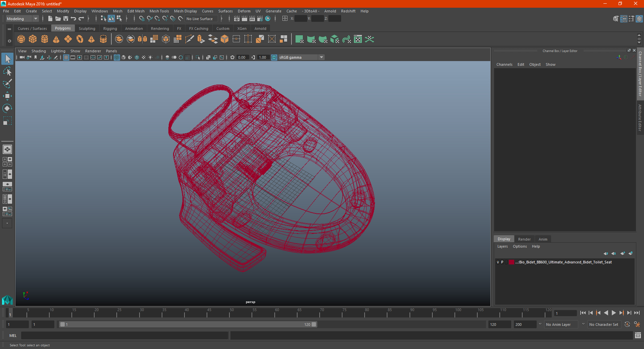Image resolution: width=644 pixels, height=349 pixels.
Task: Open the Deform menu
Action: tap(244, 11)
